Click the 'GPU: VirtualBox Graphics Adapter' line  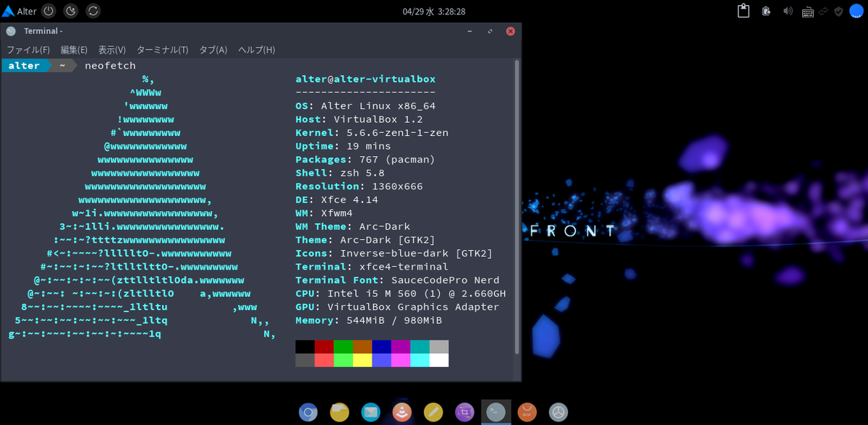coord(397,306)
